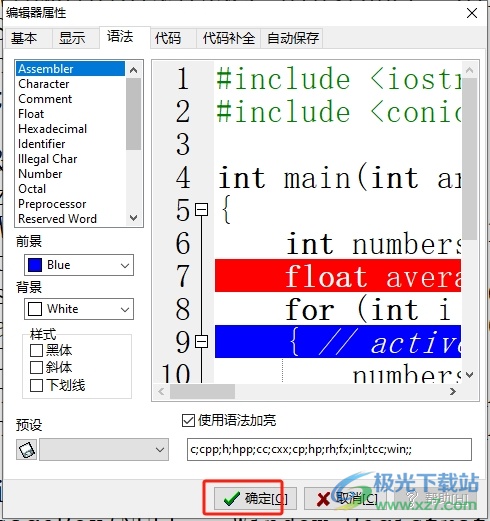
Task: Open the 代码补全 tab
Action: [228, 38]
